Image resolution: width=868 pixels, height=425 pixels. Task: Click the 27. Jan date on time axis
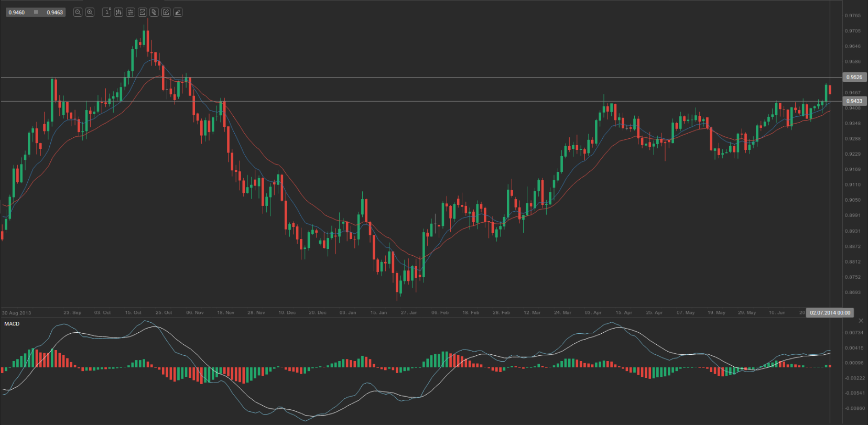pyautogui.click(x=409, y=313)
